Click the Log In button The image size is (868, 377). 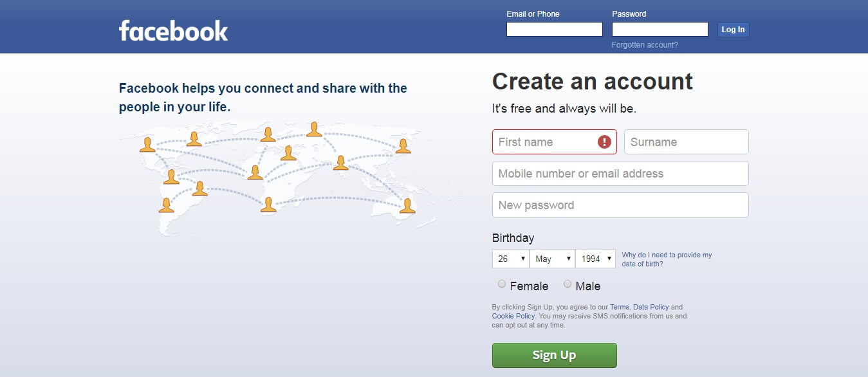(733, 30)
